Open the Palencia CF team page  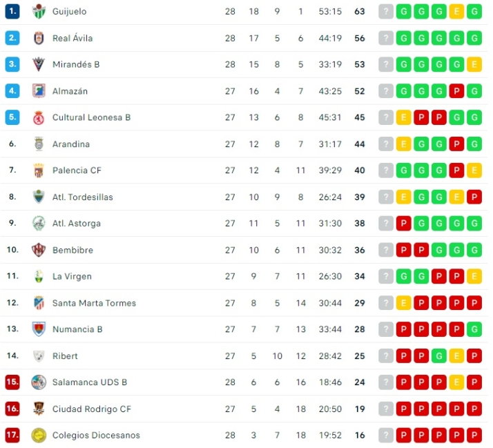coord(77,171)
